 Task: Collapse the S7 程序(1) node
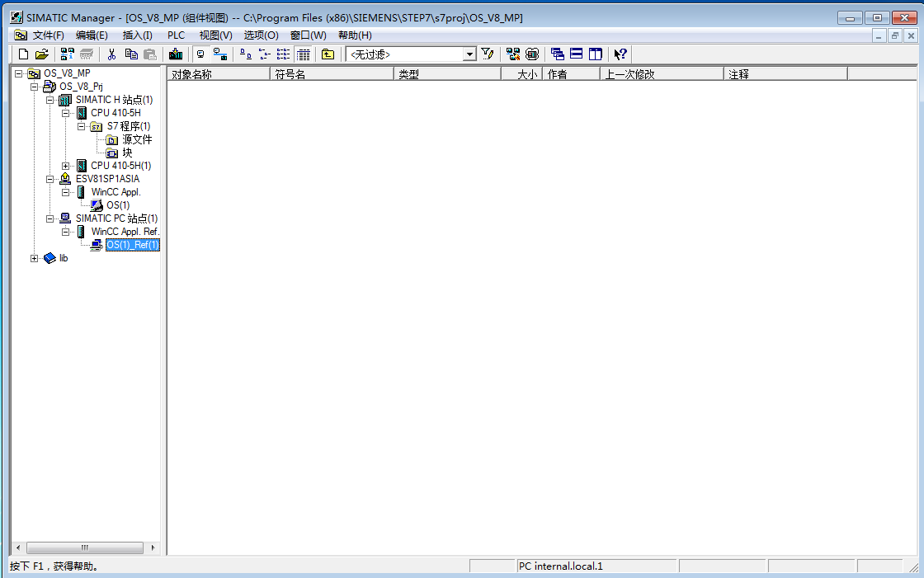[x=82, y=127]
